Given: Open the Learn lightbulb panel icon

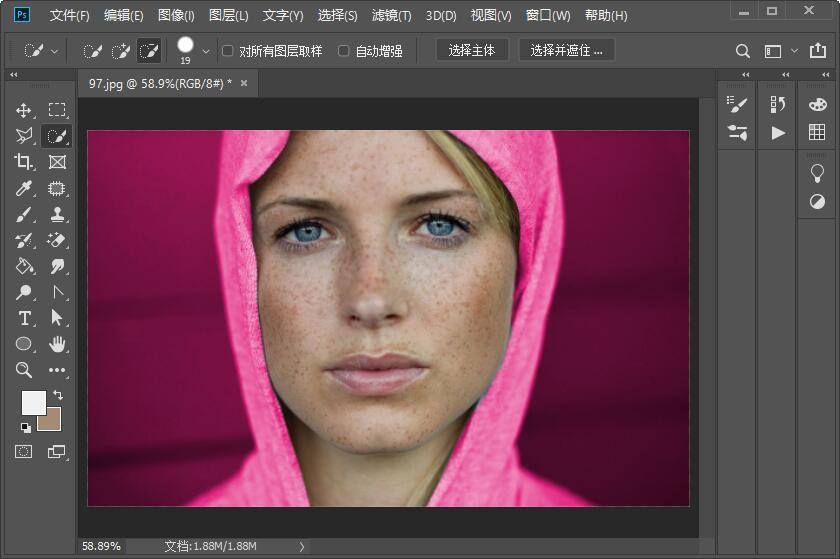Looking at the screenshot, I should (x=817, y=174).
